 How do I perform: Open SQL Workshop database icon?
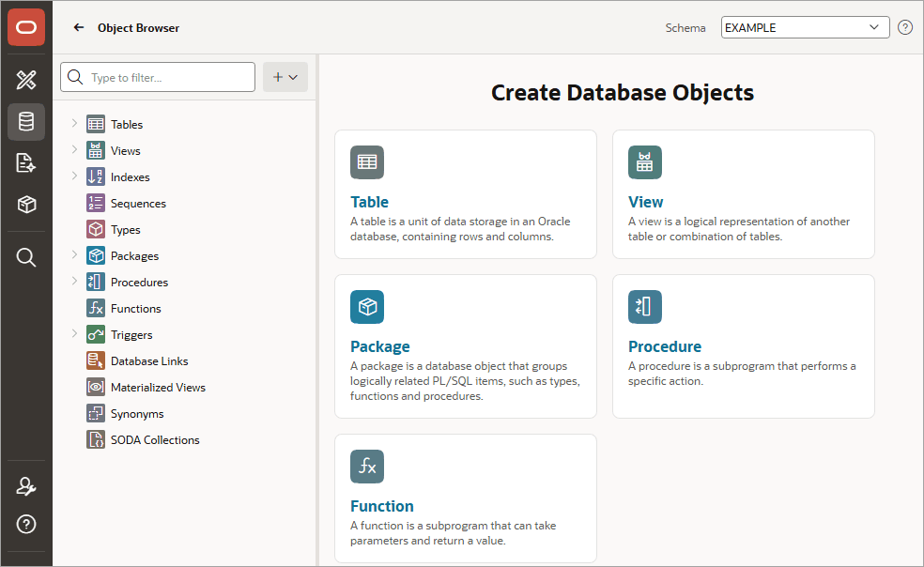[26, 122]
